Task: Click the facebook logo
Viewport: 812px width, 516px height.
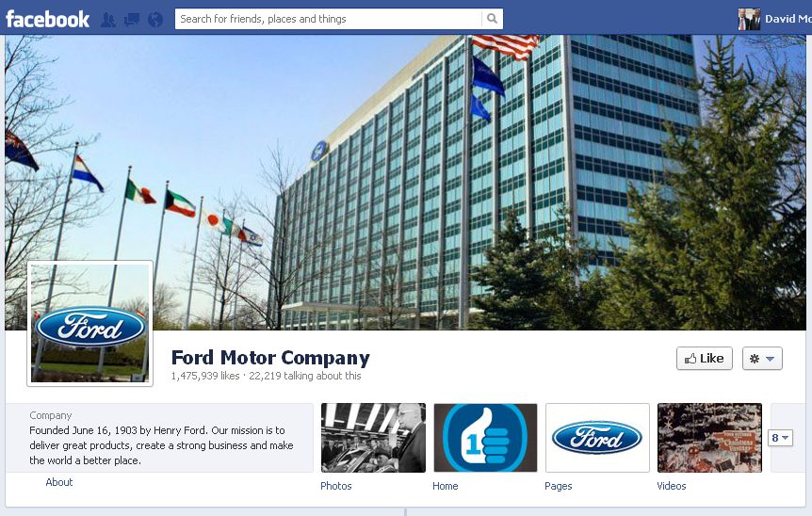Action: (x=48, y=19)
